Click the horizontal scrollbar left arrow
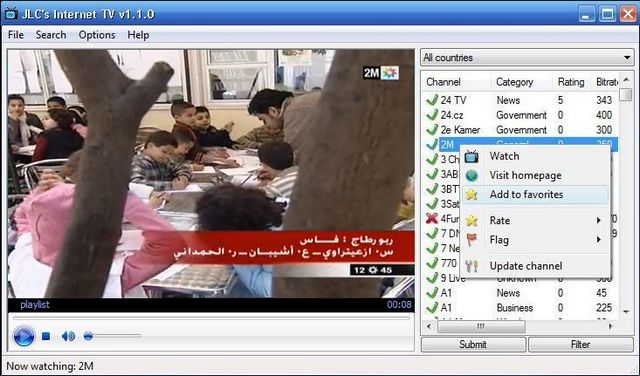This screenshot has width=640, height=376. click(428, 326)
